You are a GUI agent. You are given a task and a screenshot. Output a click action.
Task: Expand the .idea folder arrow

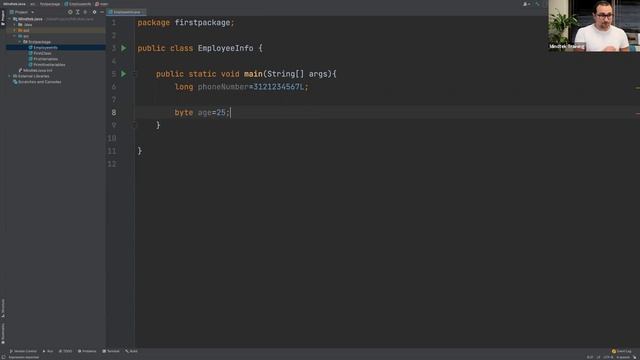tap(15, 25)
